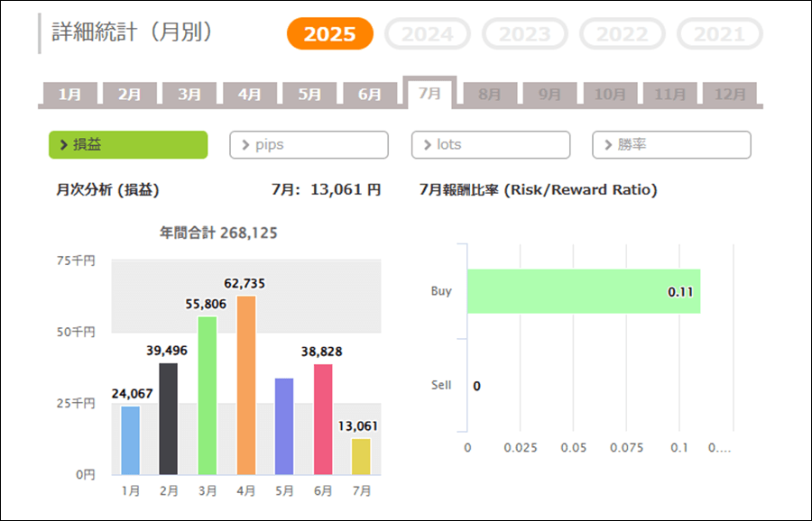Screen dimensions: 812x521
Task: Click the 13,061 label above the yellow bar
Action: pos(358,426)
